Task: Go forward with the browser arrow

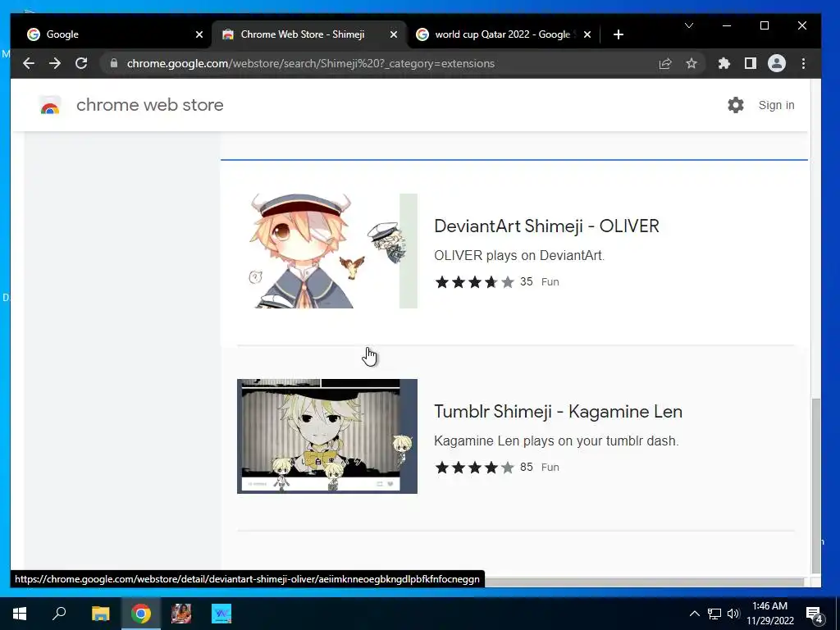Action: click(x=55, y=63)
